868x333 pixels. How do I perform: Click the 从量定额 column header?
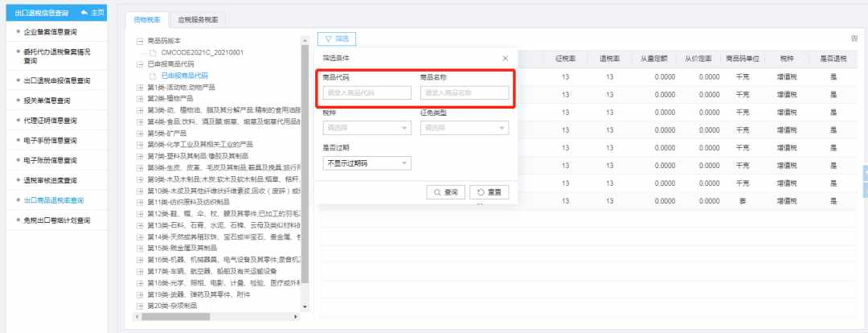click(653, 59)
